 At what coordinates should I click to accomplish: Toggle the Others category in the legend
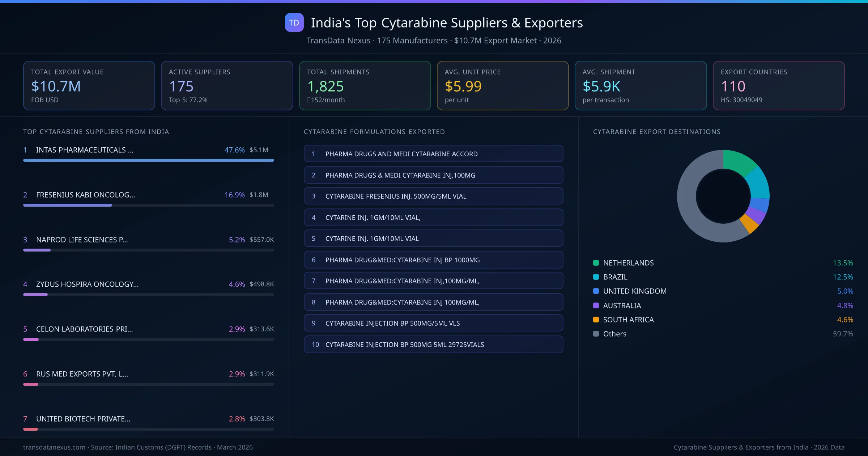point(614,334)
